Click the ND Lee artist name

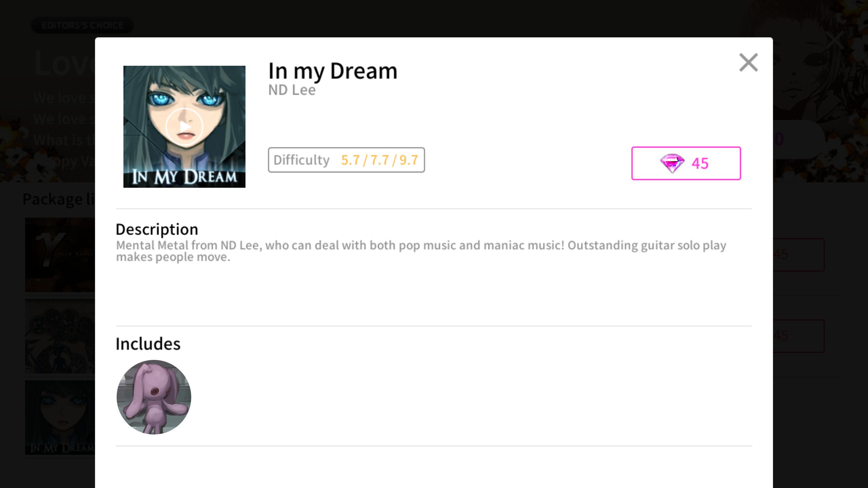(292, 90)
